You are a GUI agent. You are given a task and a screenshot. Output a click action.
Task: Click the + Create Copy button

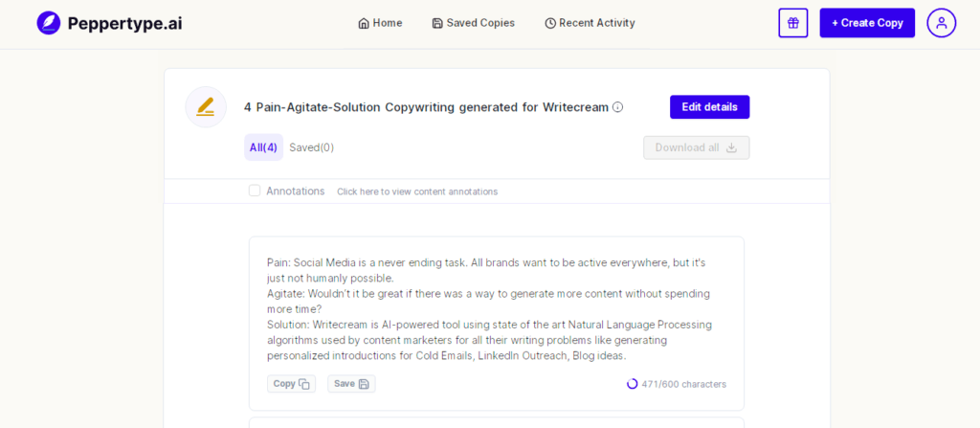[867, 23]
